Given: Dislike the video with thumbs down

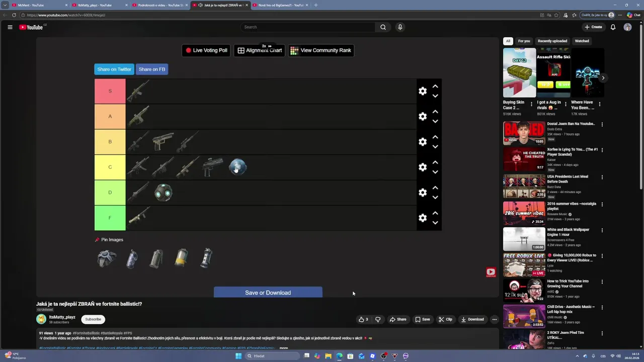Looking at the screenshot, I should click(378, 319).
